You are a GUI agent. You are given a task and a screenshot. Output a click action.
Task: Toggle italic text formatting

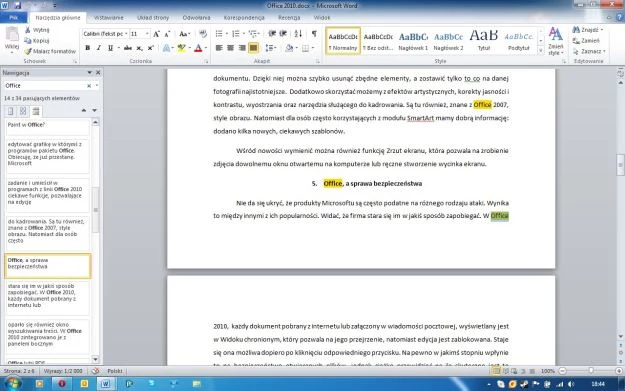click(99, 48)
